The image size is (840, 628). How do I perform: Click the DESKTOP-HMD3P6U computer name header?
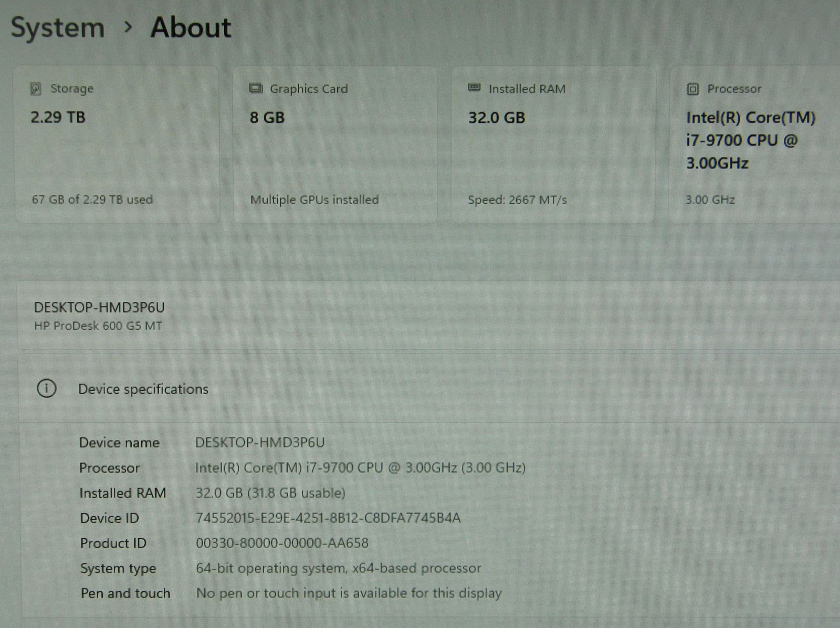coord(99,307)
